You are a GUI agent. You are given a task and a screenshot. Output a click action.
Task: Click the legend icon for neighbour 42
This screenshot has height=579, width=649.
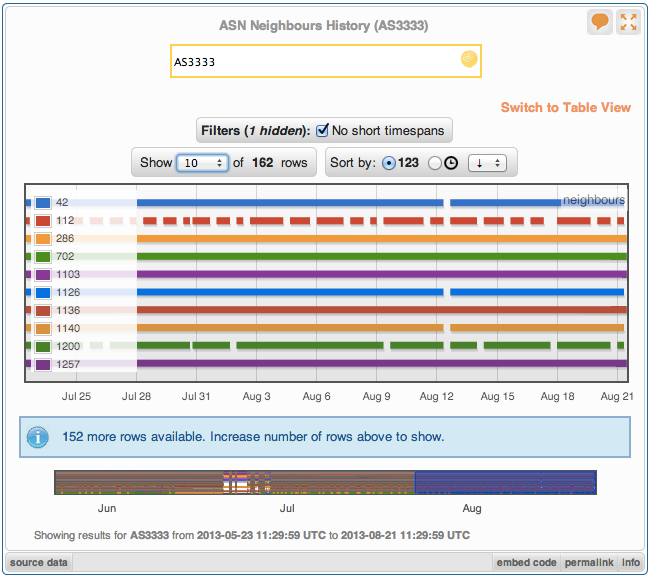point(43,202)
